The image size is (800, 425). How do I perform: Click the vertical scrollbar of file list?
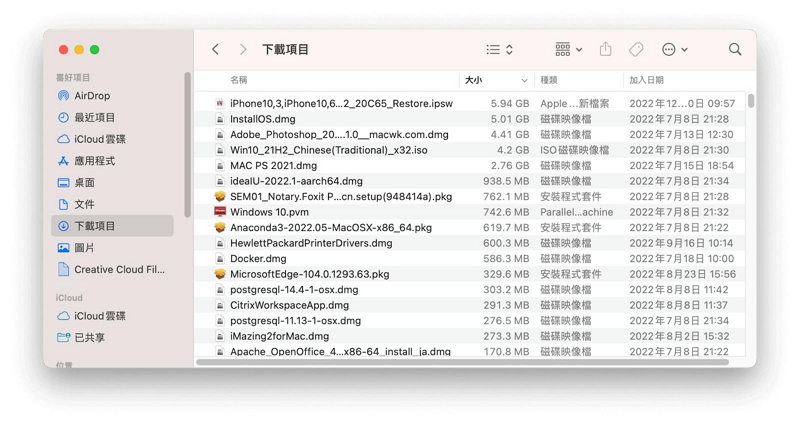click(x=751, y=101)
